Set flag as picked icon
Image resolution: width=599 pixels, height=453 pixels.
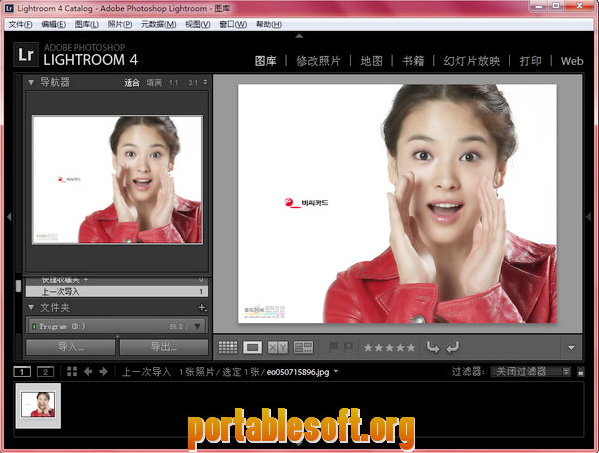coord(333,347)
